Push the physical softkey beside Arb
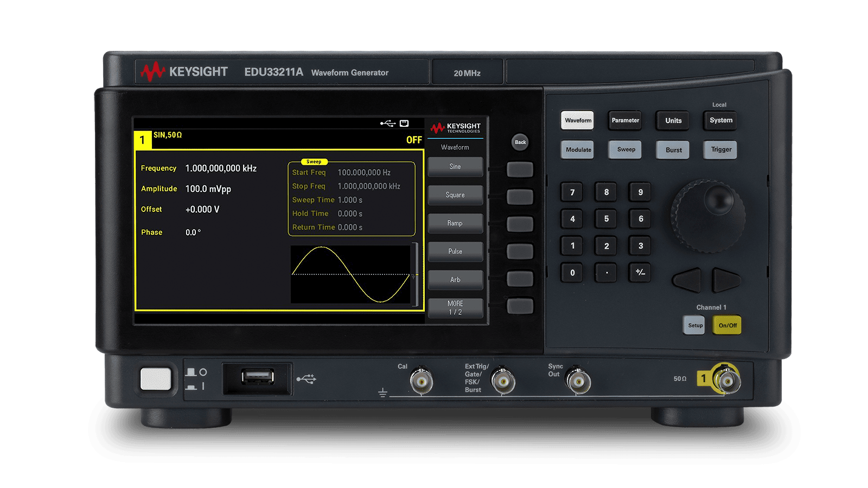This screenshot has height=488, width=868. (x=520, y=279)
